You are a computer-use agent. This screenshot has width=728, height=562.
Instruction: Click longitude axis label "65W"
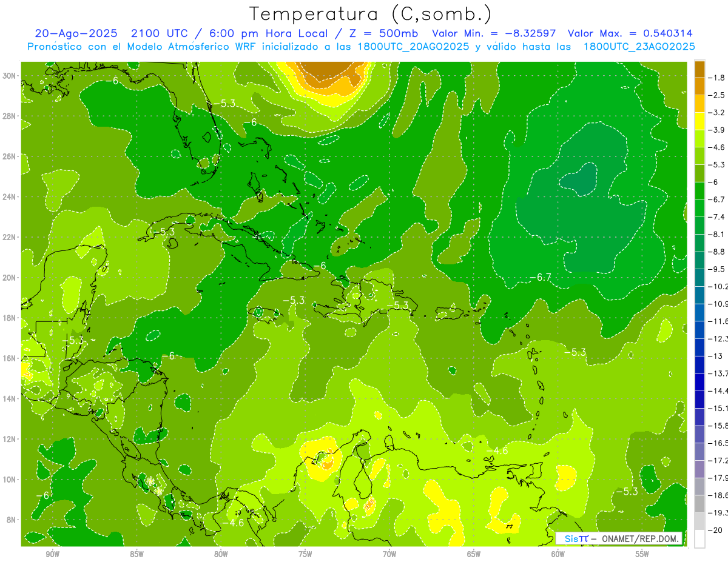tap(474, 554)
